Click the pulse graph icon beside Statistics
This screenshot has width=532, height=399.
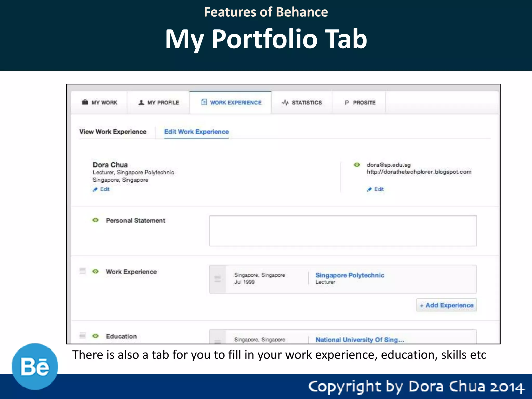pos(285,102)
